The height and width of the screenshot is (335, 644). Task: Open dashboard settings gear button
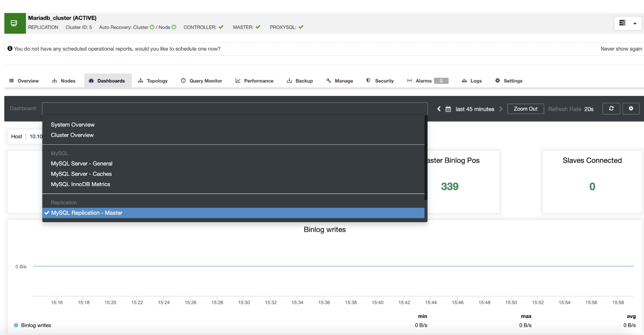tap(631, 109)
